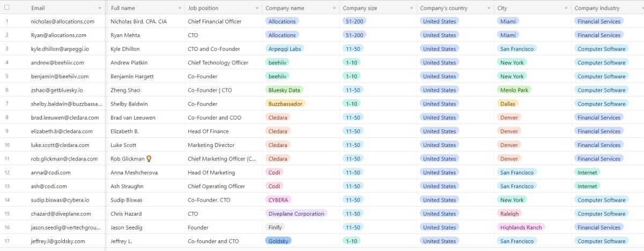The image size is (644, 251).
Task: Click the Chief Financial Officer job cell
Action: pos(215,21)
